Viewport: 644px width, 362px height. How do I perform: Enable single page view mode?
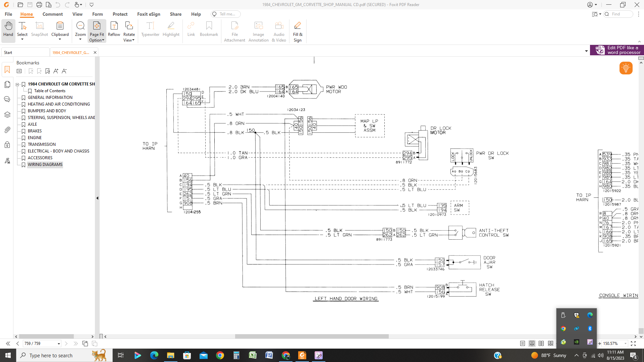[522, 344]
